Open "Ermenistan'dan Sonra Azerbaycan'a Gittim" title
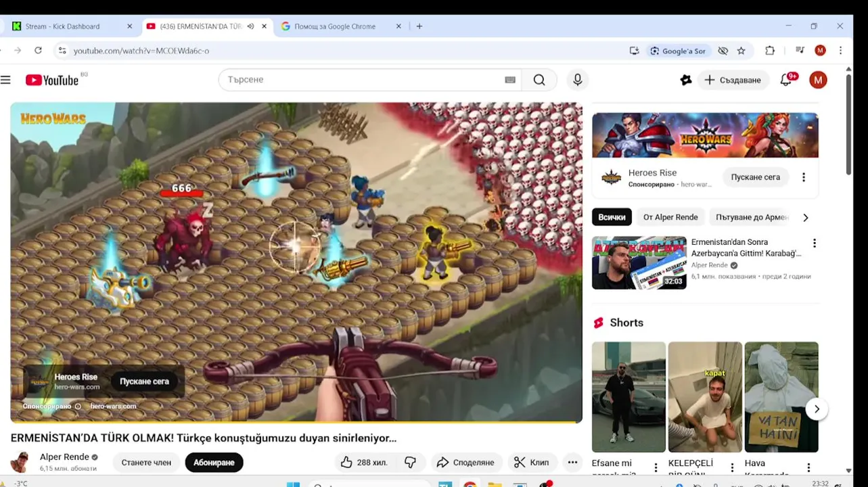The height and width of the screenshot is (487, 868). 746,248
